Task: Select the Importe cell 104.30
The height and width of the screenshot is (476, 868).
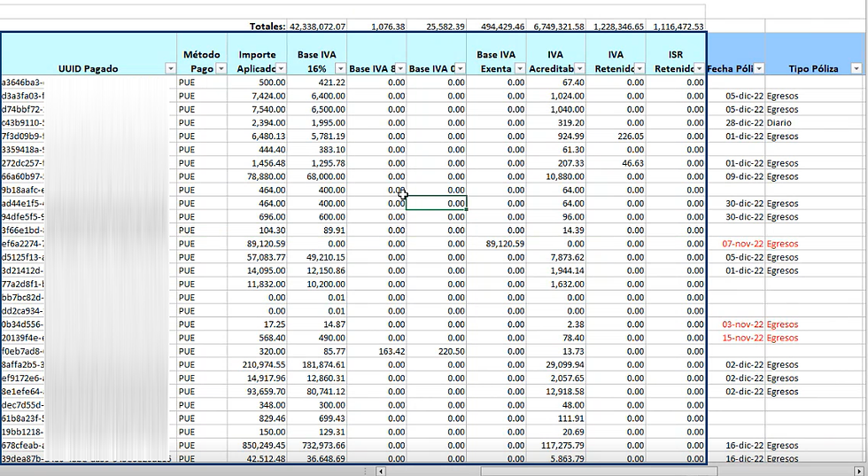Action: (x=258, y=230)
